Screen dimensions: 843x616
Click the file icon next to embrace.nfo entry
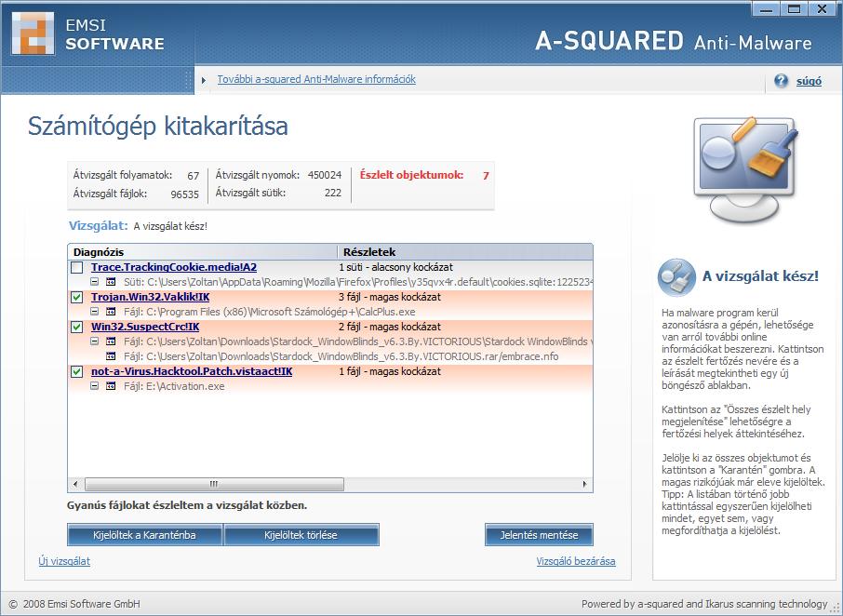[110, 356]
